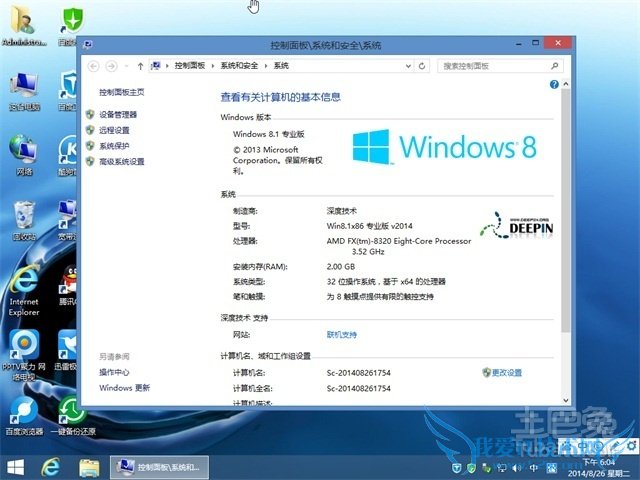
Task: Close the 系统 control panel window
Action: tap(558, 43)
